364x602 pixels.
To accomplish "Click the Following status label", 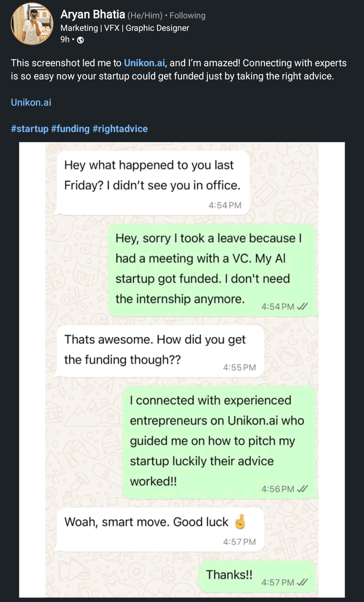I will pos(187,15).
